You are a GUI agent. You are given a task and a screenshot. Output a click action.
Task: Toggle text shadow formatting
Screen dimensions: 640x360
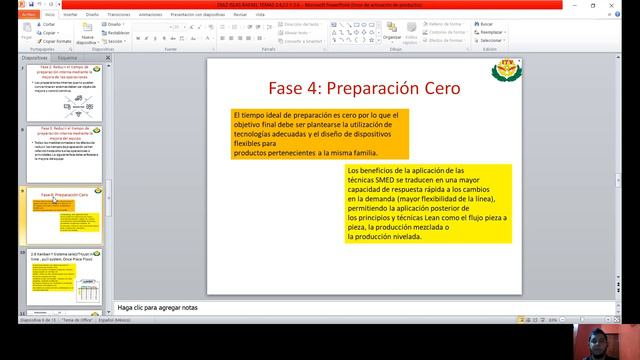[x=164, y=38]
